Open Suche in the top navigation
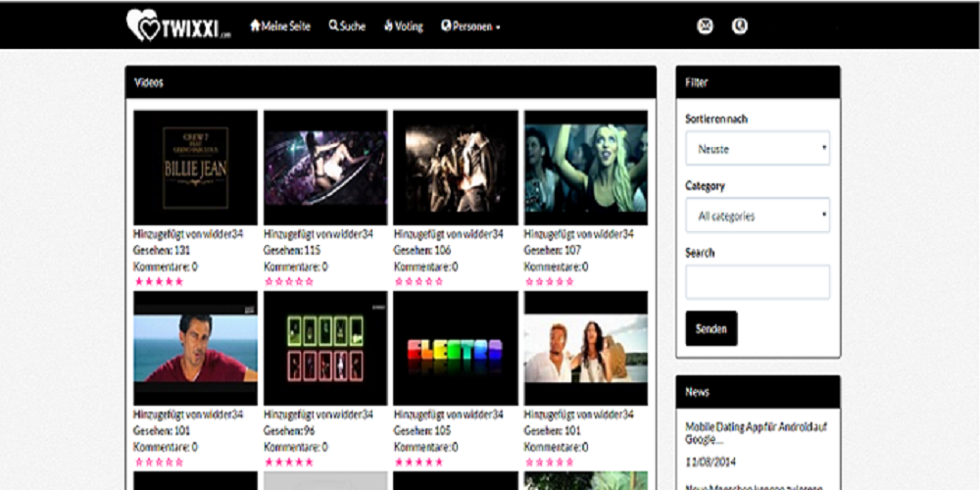Viewport: 980px width, 490px height. point(348,26)
